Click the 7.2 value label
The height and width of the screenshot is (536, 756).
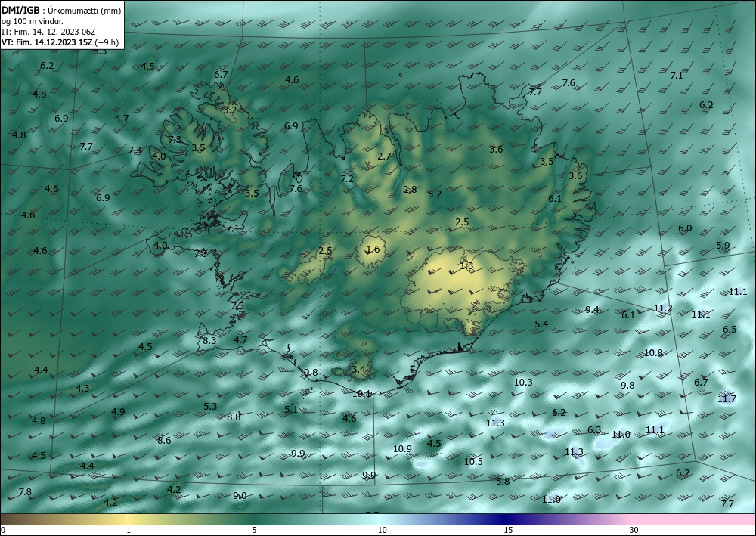347,179
